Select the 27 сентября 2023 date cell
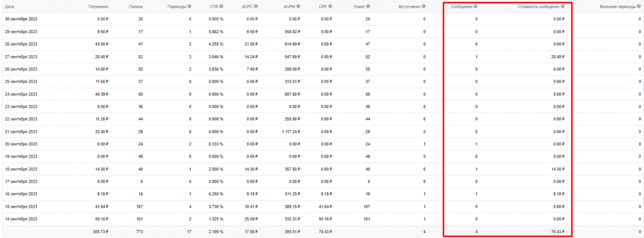The image size is (644, 238). click(21, 57)
